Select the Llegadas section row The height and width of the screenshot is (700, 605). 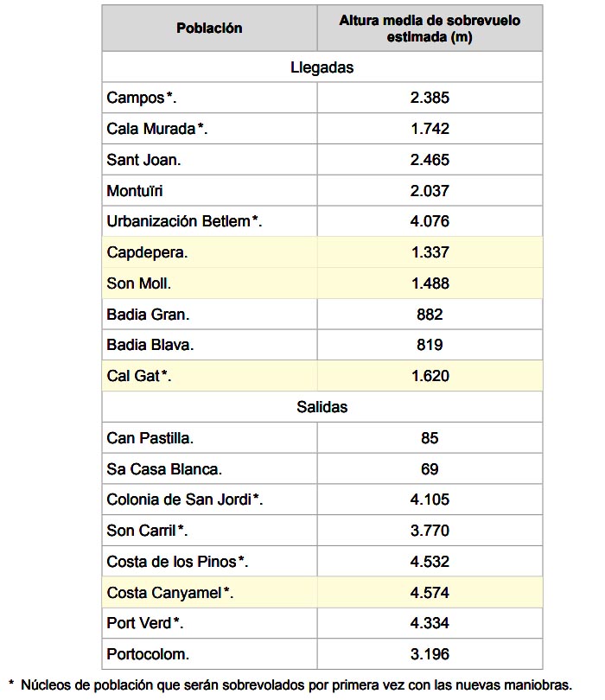pyautogui.click(x=322, y=67)
